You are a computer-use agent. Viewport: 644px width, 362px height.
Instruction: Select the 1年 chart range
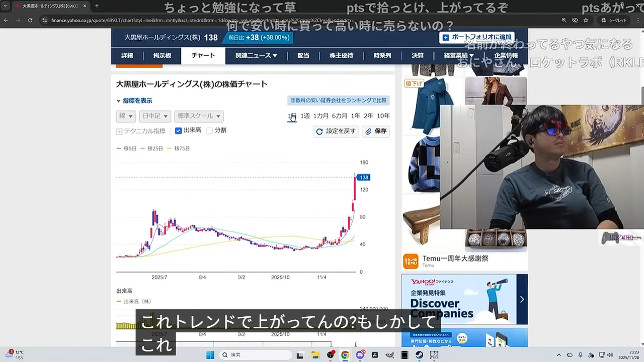click(x=356, y=116)
